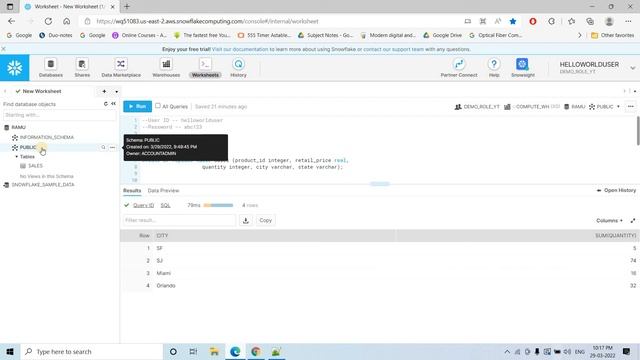640x360 pixels.
Task: Switch to the Data Preview tab
Action: (163, 191)
